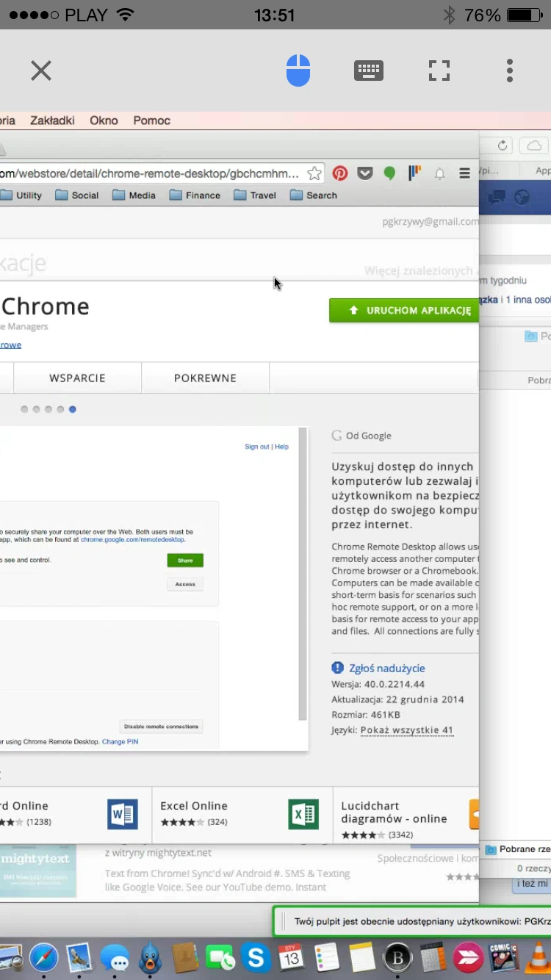This screenshot has height=980, width=551.
Task: Open the Excel Online related app
Action: 242,814
